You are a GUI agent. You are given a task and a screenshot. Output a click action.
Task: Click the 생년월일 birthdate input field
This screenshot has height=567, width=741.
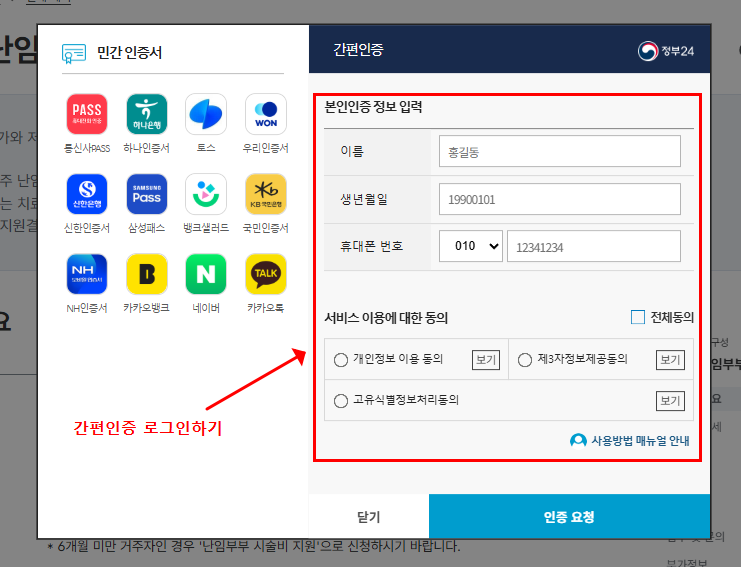[560, 199]
